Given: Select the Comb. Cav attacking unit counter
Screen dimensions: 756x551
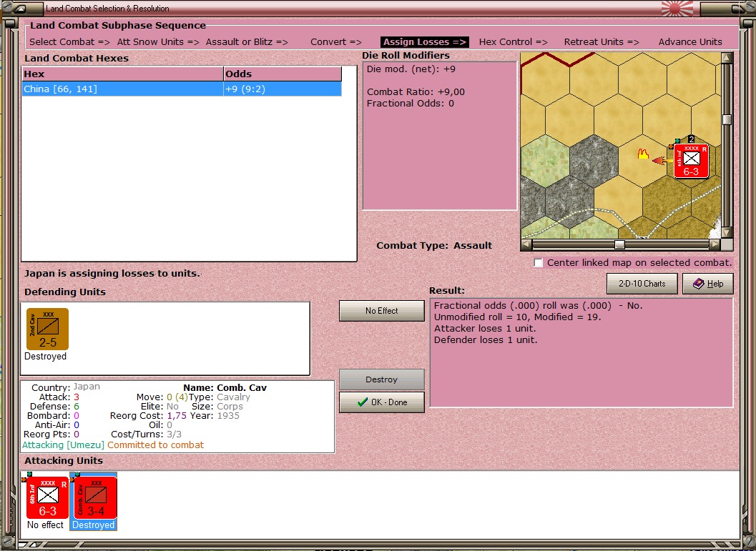Looking at the screenshot, I should coord(95,497).
